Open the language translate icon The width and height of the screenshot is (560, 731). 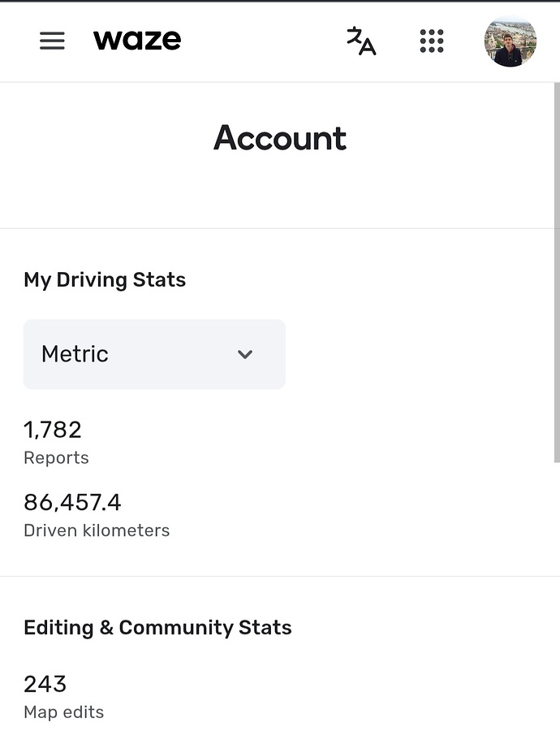coord(361,41)
